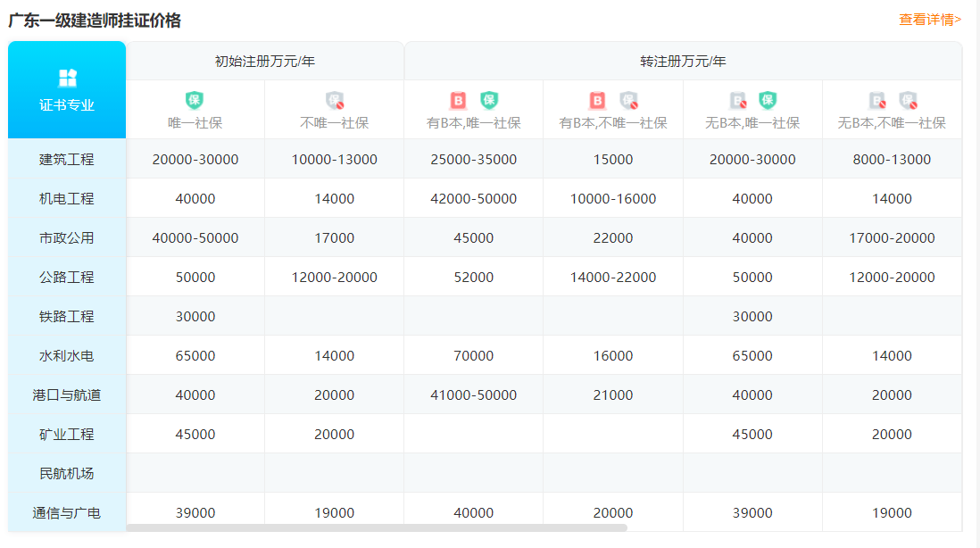This screenshot has width=980, height=548.
Task: Select the 水利水电 row label
Action: [67, 356]
